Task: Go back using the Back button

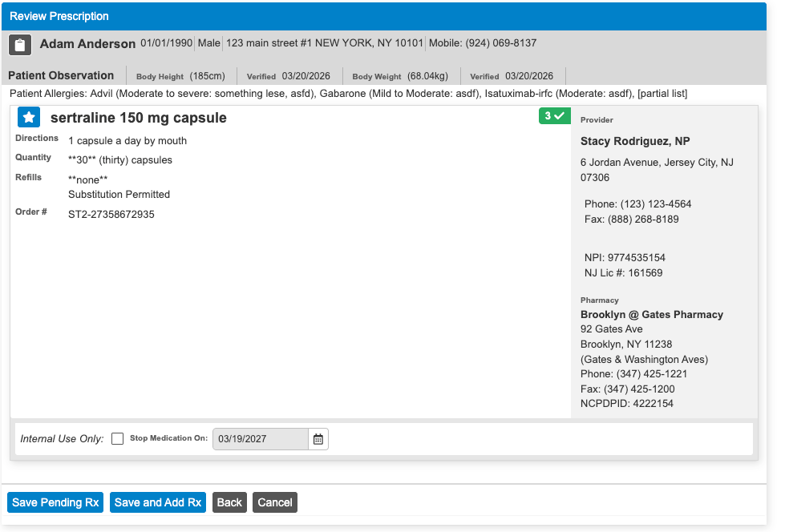Action: (229, 502)
